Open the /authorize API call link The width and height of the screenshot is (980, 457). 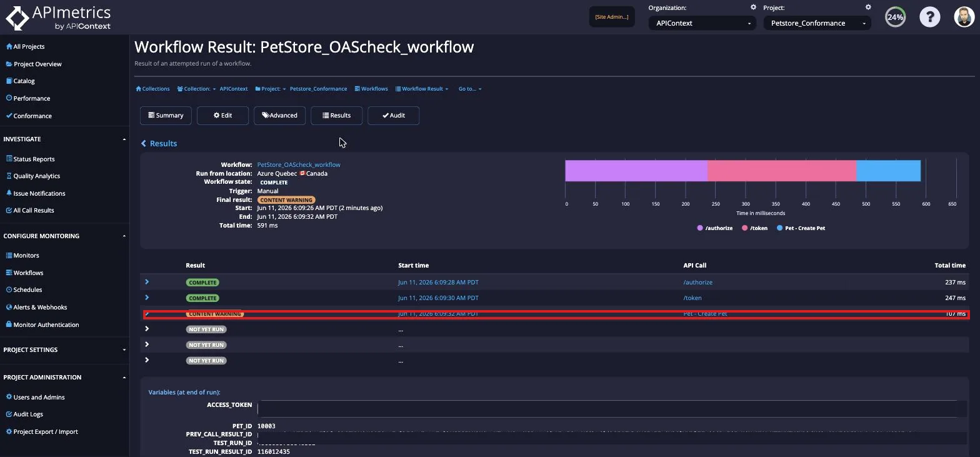point(697,283)
